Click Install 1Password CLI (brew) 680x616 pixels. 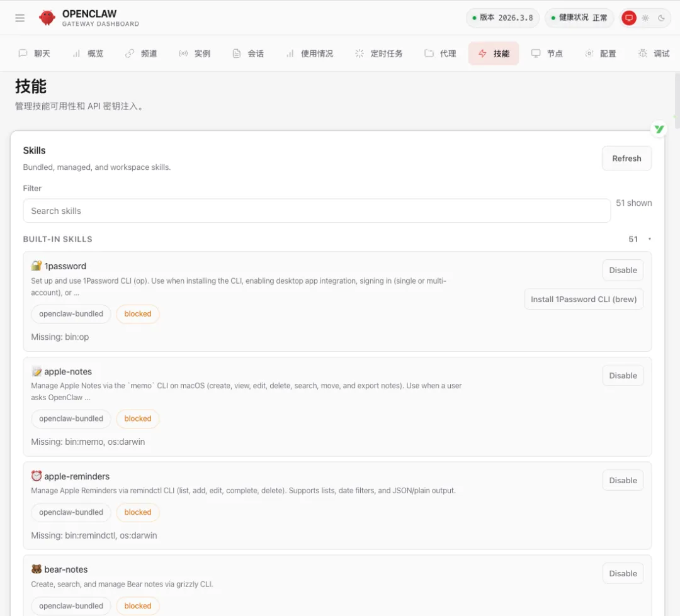tap(584, 299)
